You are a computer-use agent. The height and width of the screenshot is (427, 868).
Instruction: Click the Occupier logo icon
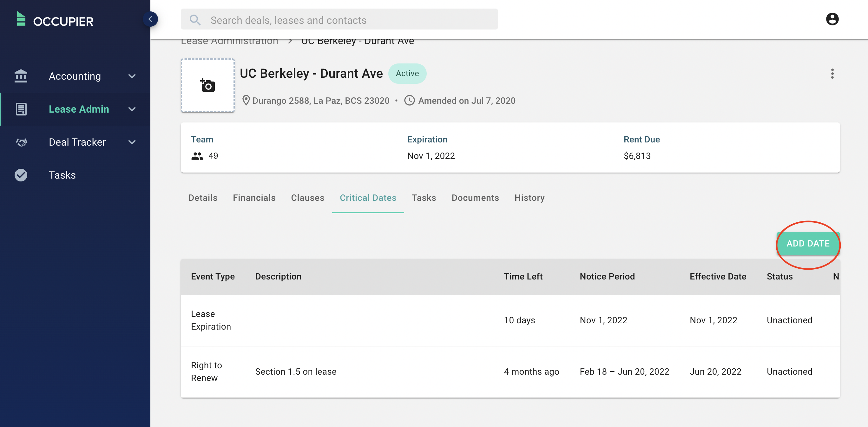21,19
